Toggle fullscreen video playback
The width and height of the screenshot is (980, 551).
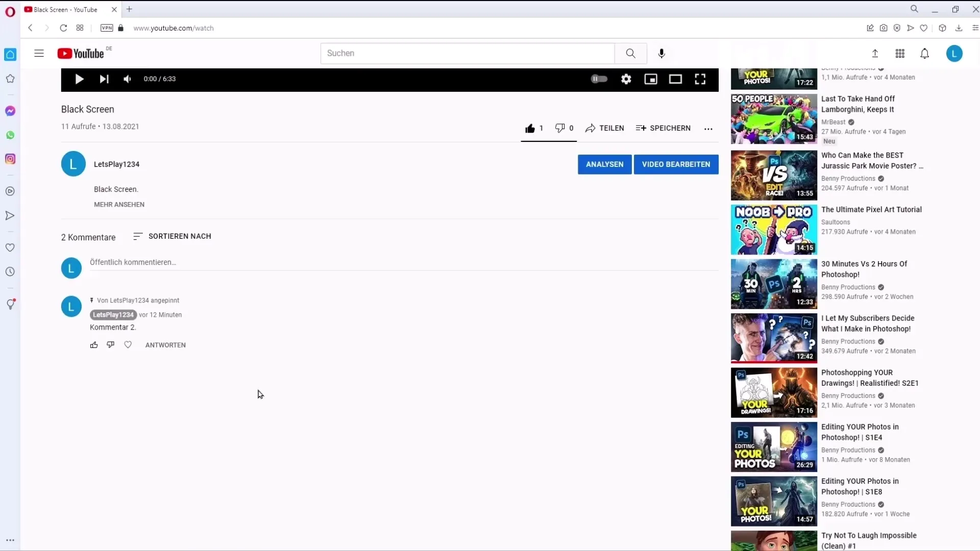[x=700, y=79]
